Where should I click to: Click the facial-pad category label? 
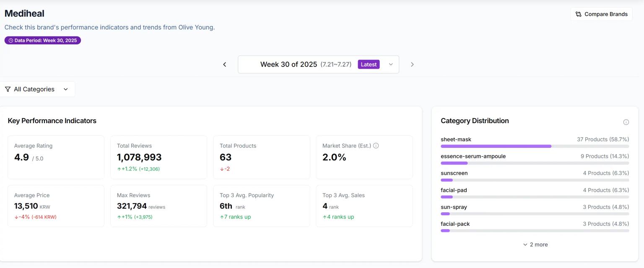point(454,190)
